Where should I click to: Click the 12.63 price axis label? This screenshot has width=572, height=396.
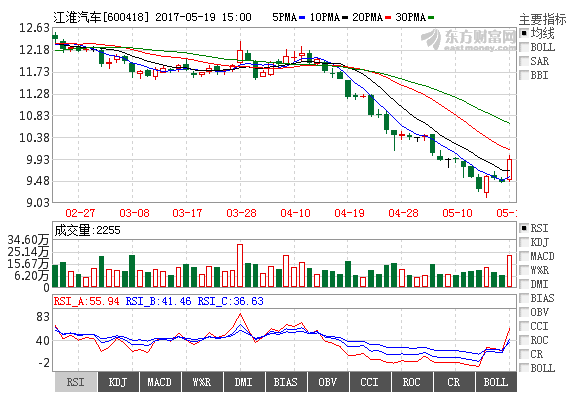coord(34,28)
